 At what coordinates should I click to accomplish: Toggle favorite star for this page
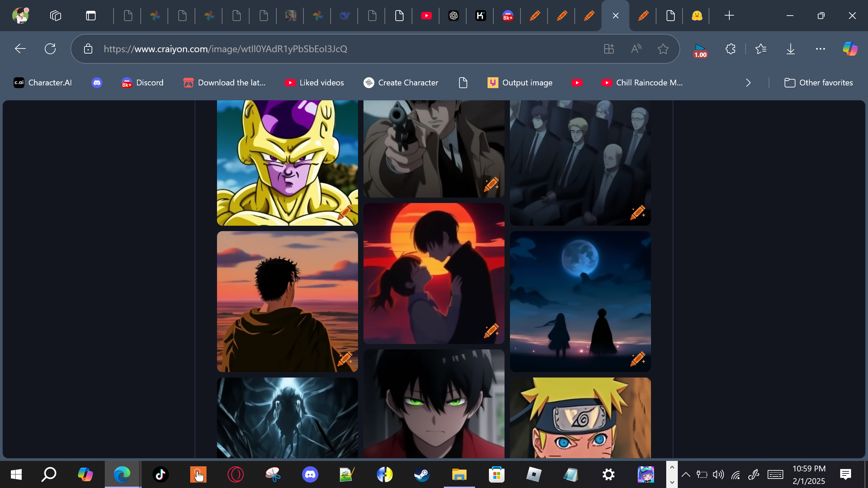(663, 49)
